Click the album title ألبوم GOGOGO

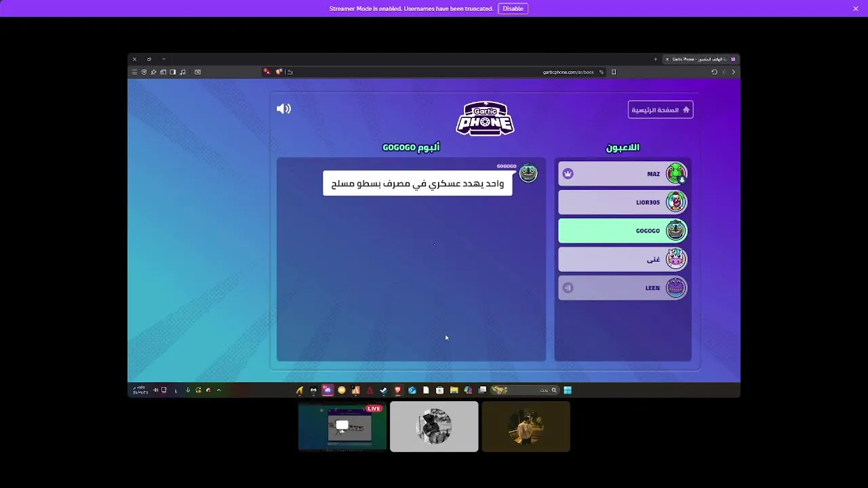(x=411, y=147)
